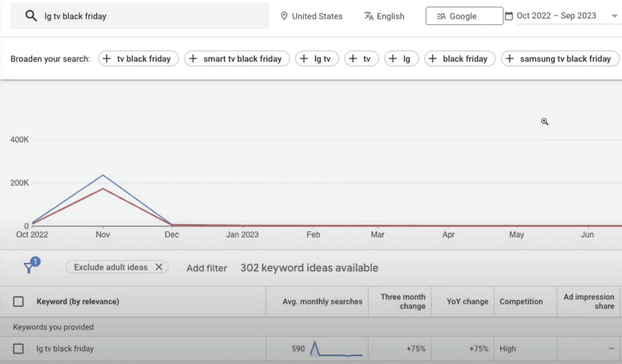622x364 pixels.
Task: Add 'smart tv black friday' suggestion chip
Action: pos(237,59)
